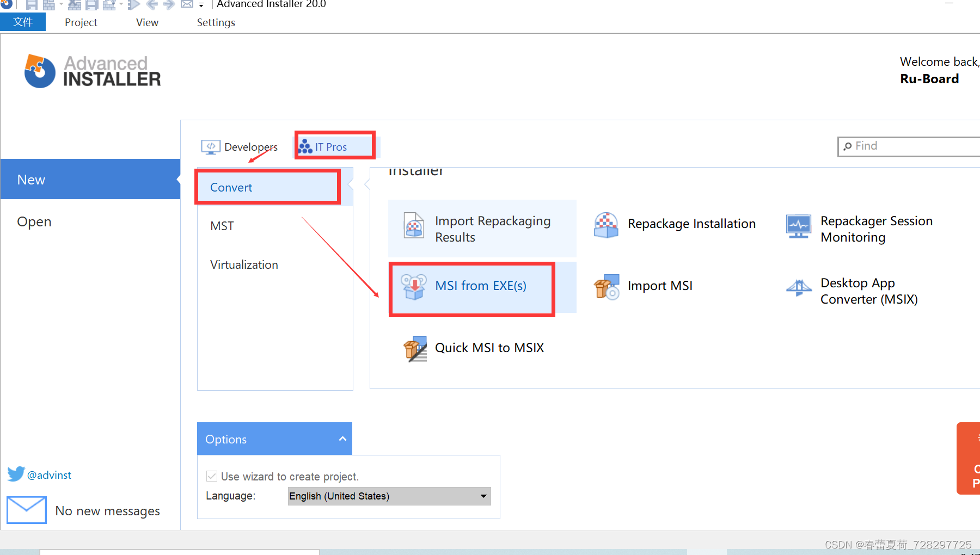
Task: Click the Run play icon in toolbar
Action: coord(133,5)
